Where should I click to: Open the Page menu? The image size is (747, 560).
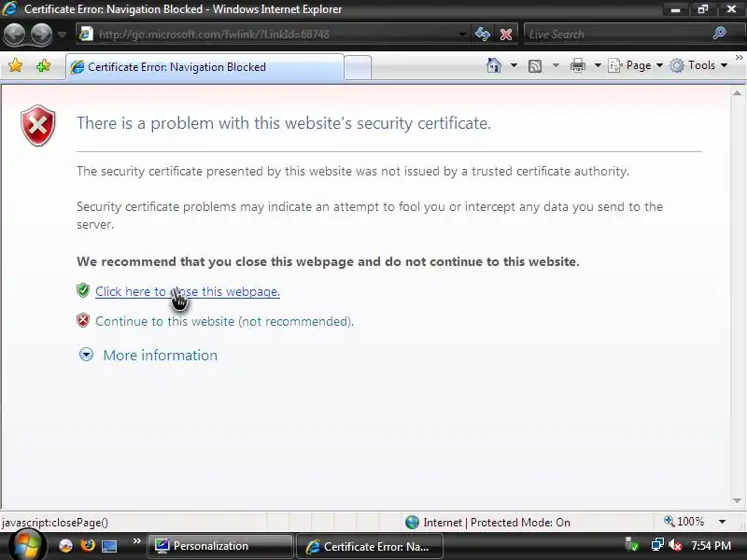coord(636,65)
